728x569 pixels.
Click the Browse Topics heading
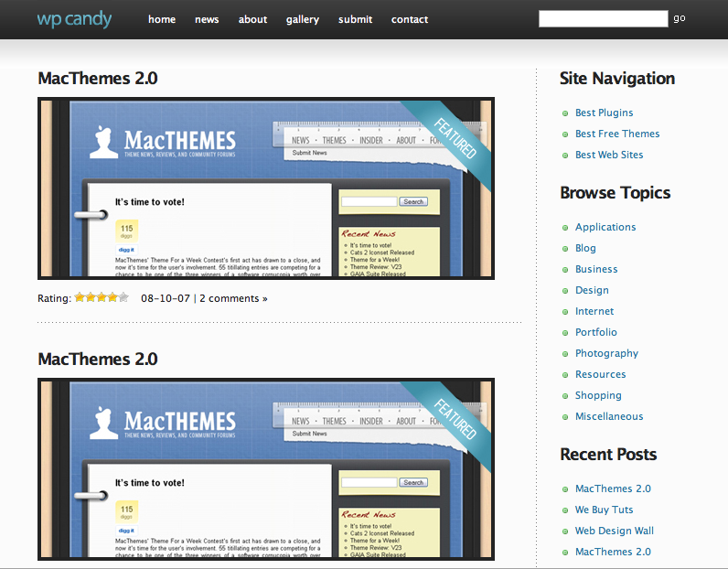click(x=616, y=193)
